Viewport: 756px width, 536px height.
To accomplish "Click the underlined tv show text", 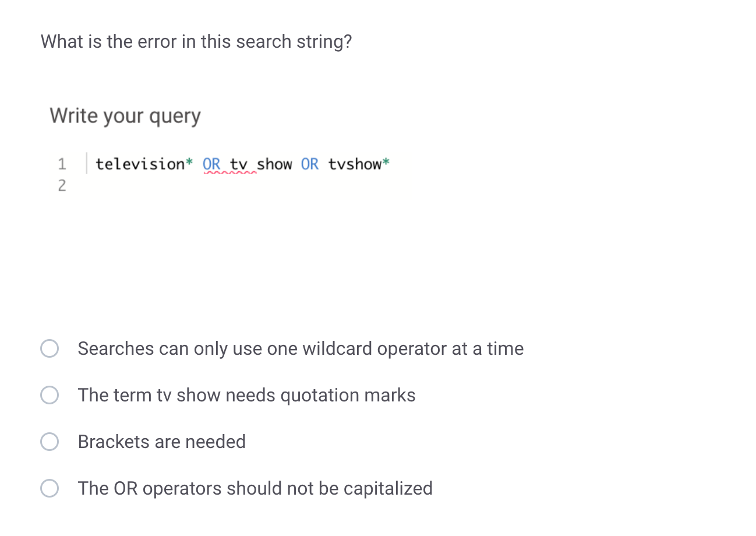I will [262, 164].
